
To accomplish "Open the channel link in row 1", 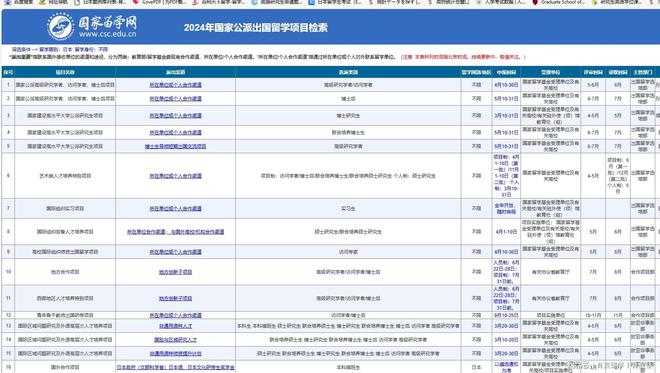I will (x=175, y=85).
